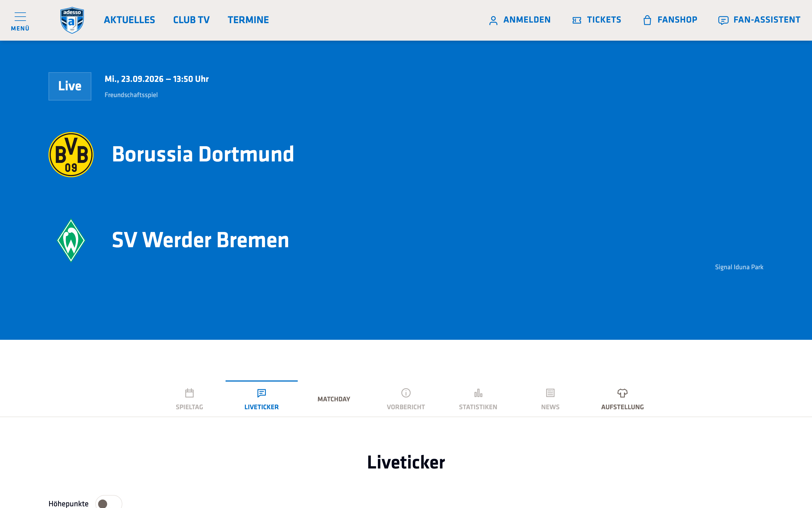Viewport: 812px width, 508px height.
Task: Click the Borussia Dortmund team name
Action: tap(203, 154)
